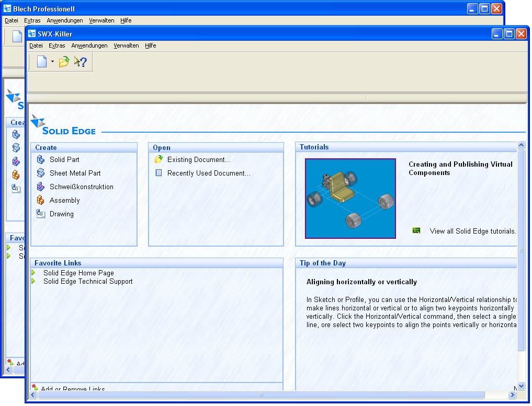
Task: View all Solid Edge tutorials link
Action: (x=472, y=231)
